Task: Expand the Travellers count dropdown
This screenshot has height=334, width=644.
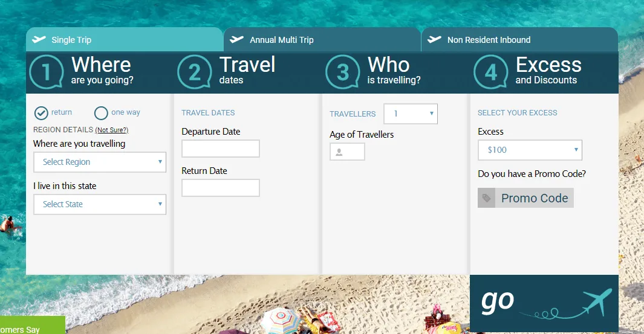Action: coord(411,114)
